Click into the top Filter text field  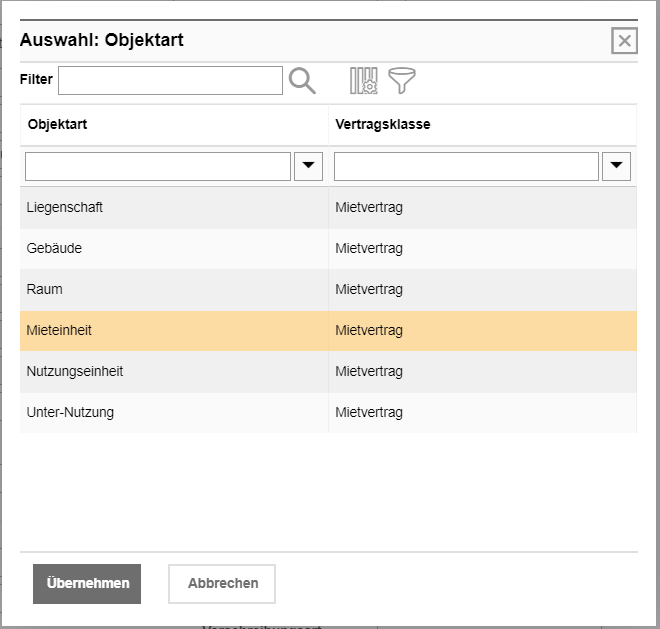[x=170, y=81]
